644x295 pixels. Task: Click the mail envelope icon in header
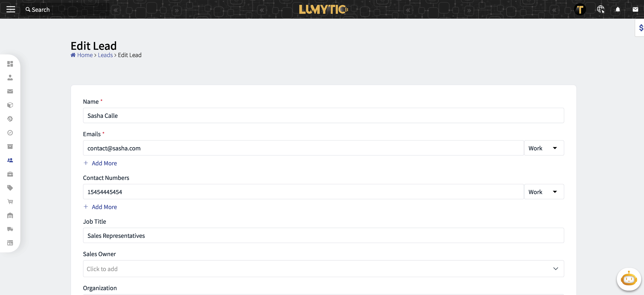(x=635, y=9)
